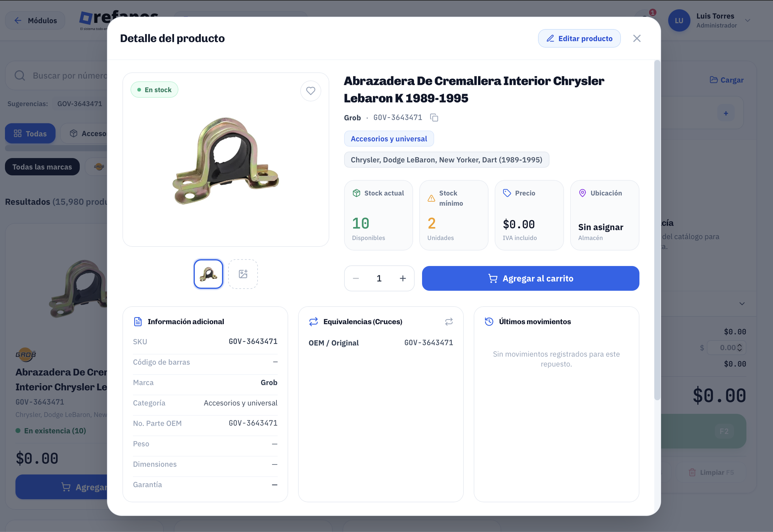Click the plus button in the cart panel
This screenshot has height=532, width=773.
click(x=726, y=113)
